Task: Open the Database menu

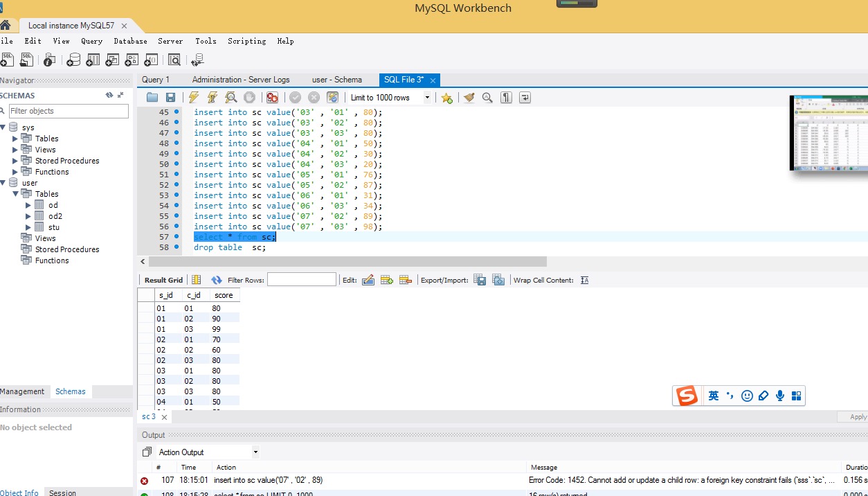Action: (130, 41)
